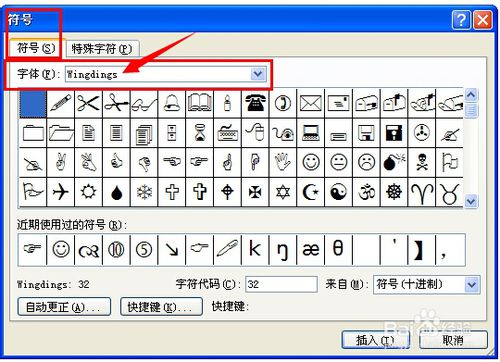The image size is (500, 362).
Task: Select the candle symbol
Action: [227, 103]
